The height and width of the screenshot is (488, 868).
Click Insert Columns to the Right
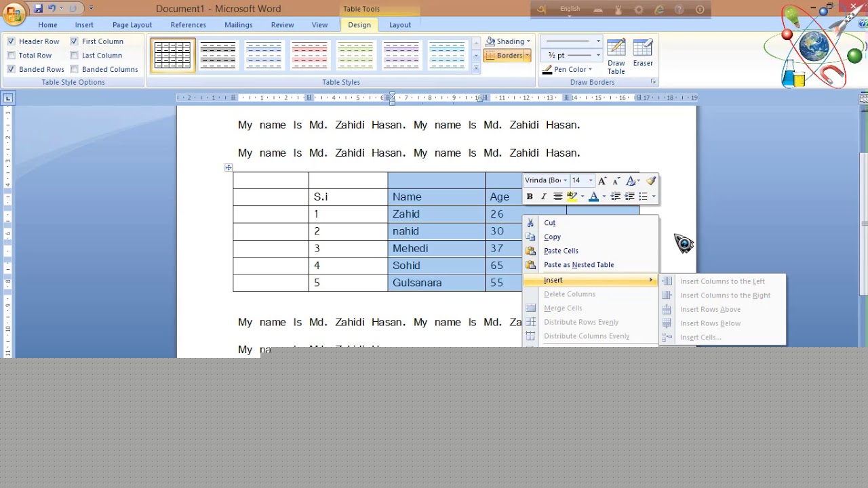(x=722, y=296)
